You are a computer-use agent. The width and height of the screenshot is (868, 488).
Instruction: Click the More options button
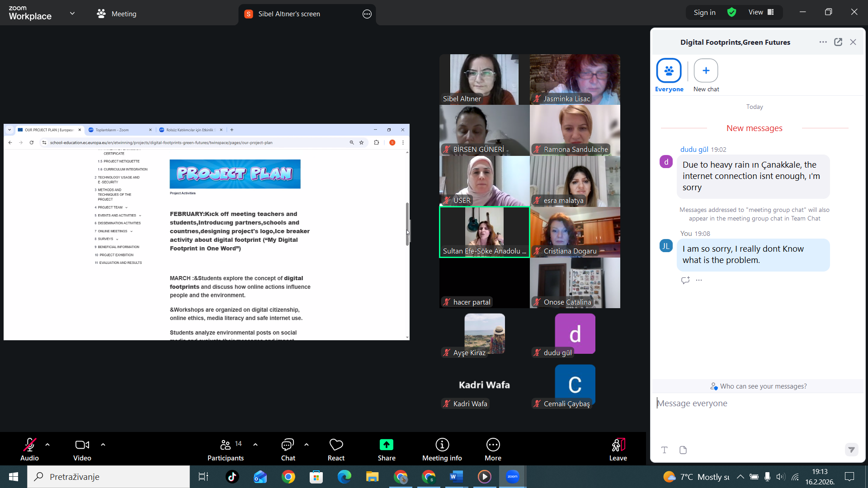click(493, 449)
